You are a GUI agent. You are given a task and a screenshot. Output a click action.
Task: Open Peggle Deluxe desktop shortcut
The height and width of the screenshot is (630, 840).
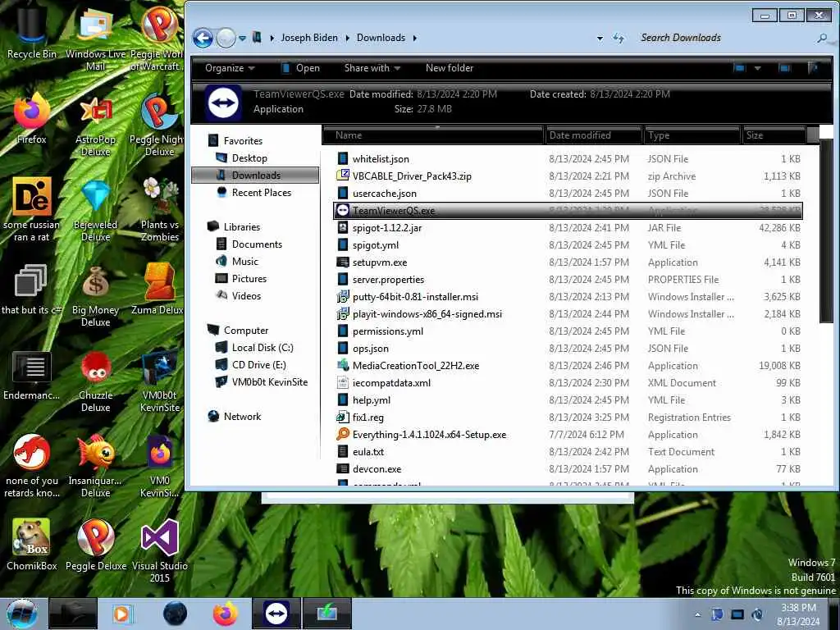point(95,545)
